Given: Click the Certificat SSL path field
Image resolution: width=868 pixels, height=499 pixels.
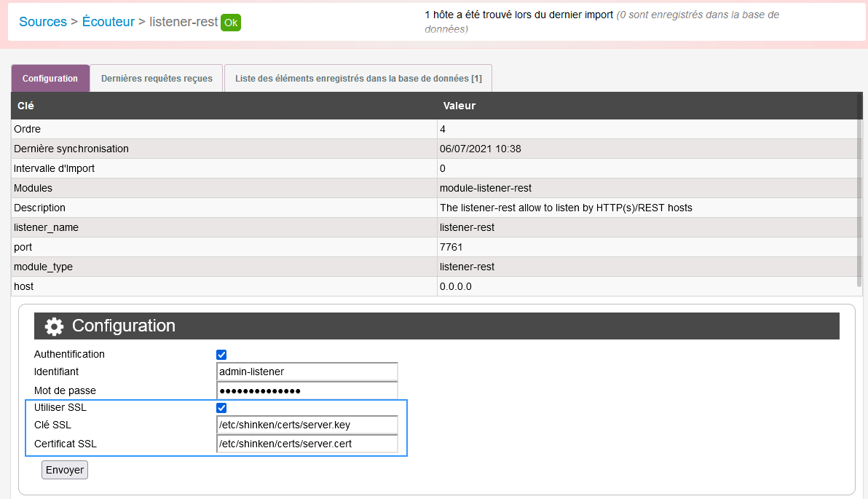Looking at the screenshot, I should coord(307,444).
